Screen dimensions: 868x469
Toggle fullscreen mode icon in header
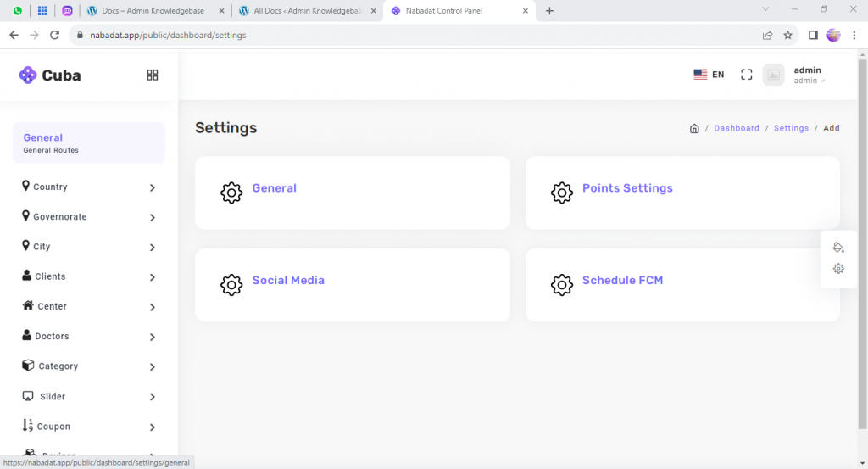pos(746,75)
